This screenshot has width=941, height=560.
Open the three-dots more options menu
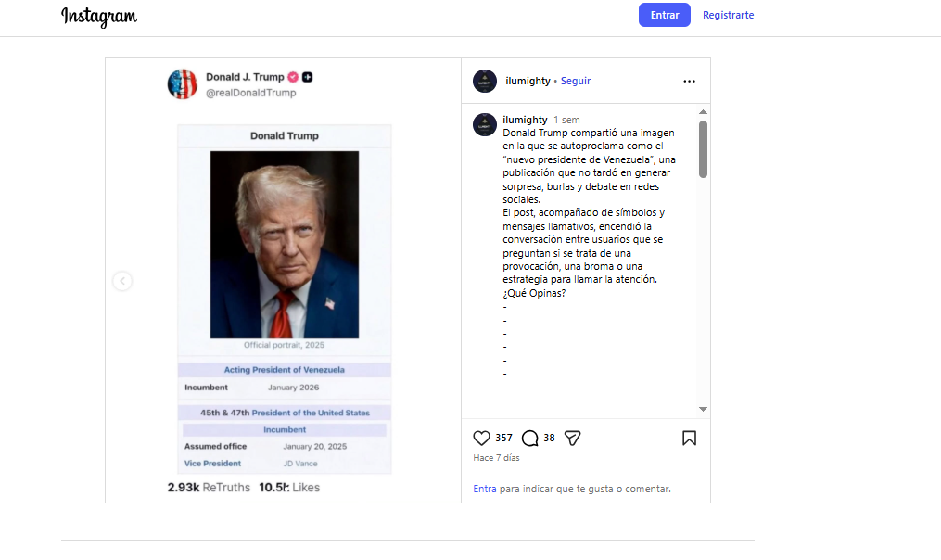pyautogui.click(x=689, y=81)
